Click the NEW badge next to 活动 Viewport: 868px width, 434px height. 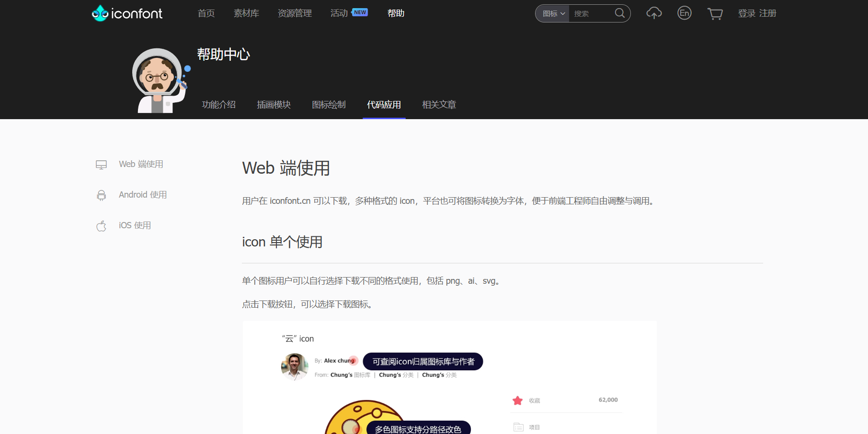coord(360,12)
